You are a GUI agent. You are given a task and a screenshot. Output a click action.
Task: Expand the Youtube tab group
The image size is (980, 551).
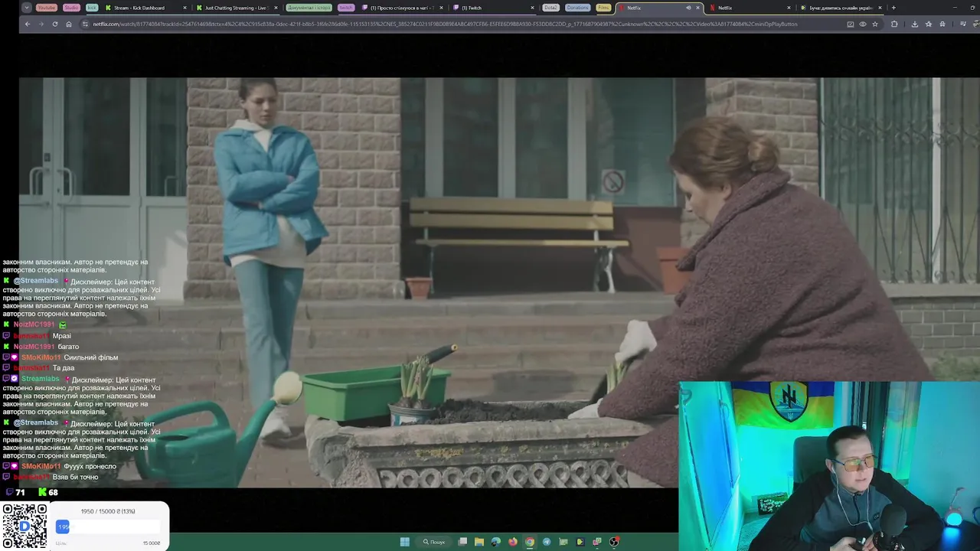click(x=47, y=8)
